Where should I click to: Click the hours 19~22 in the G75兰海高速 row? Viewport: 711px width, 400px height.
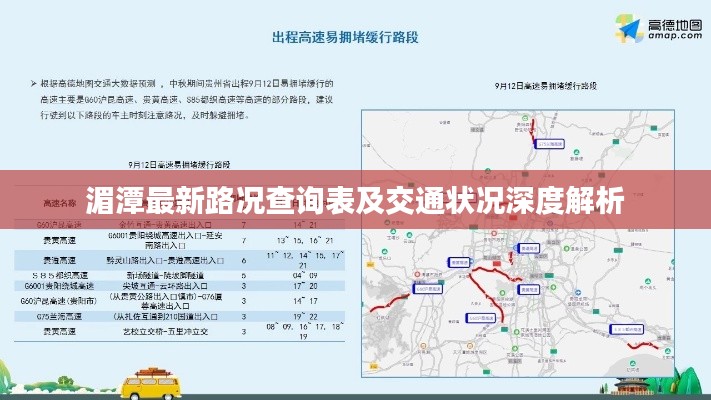tap(305, 317)
